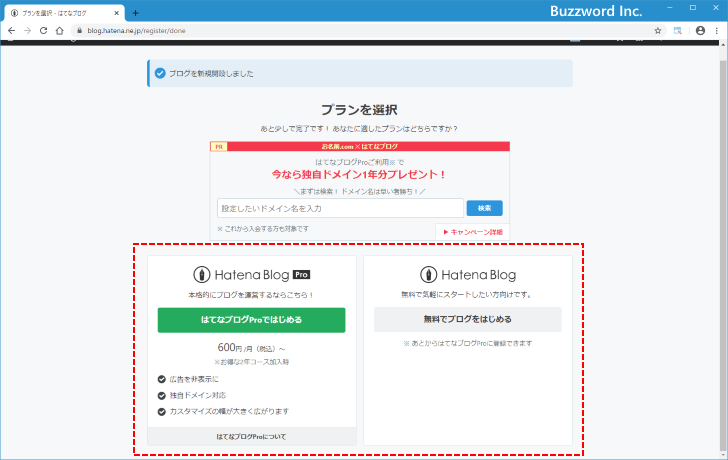The image size is (728, 460).
Task: Bookmark this page with star icon
Action: pos(657,31)
